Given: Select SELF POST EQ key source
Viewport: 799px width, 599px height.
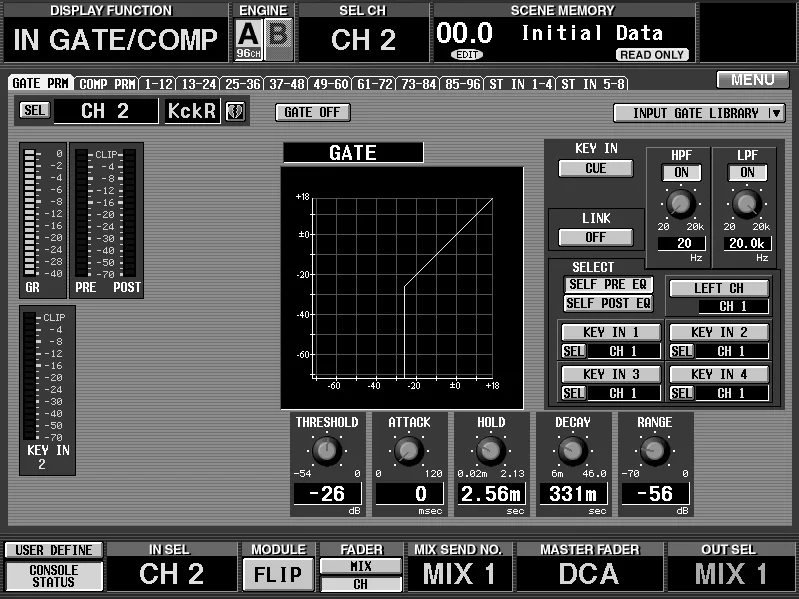Looking at the screenshot, I should tap(608, 303).
